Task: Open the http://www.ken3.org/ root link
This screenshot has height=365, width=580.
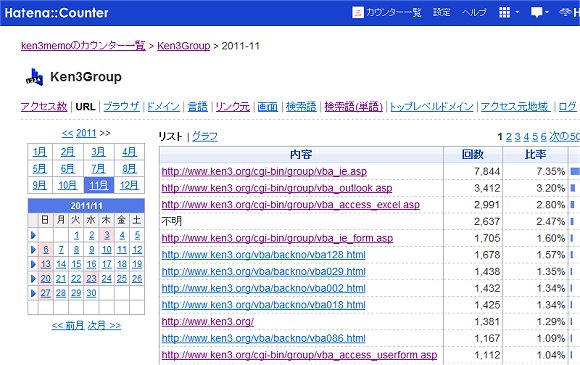Action: point(208,322)
